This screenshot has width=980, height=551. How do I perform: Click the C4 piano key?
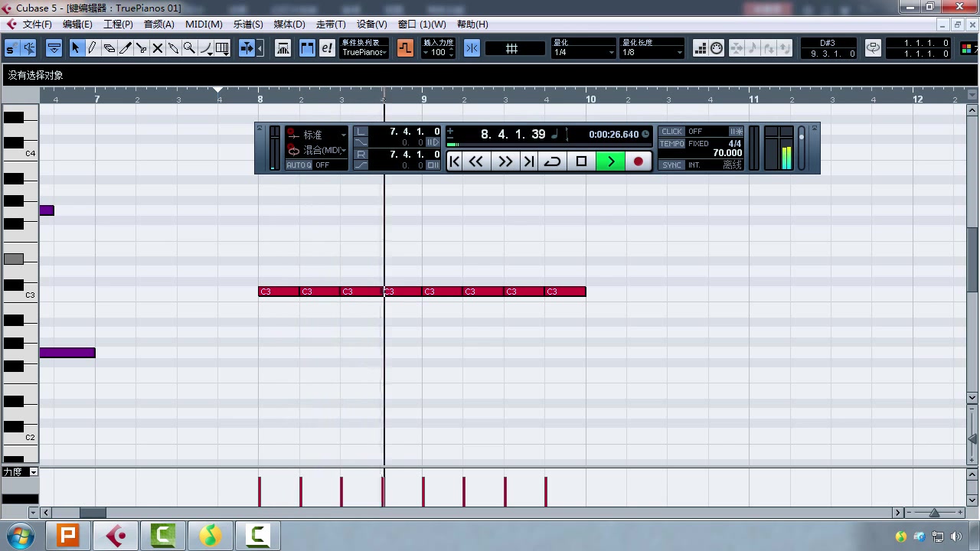[x=20, y=154]
